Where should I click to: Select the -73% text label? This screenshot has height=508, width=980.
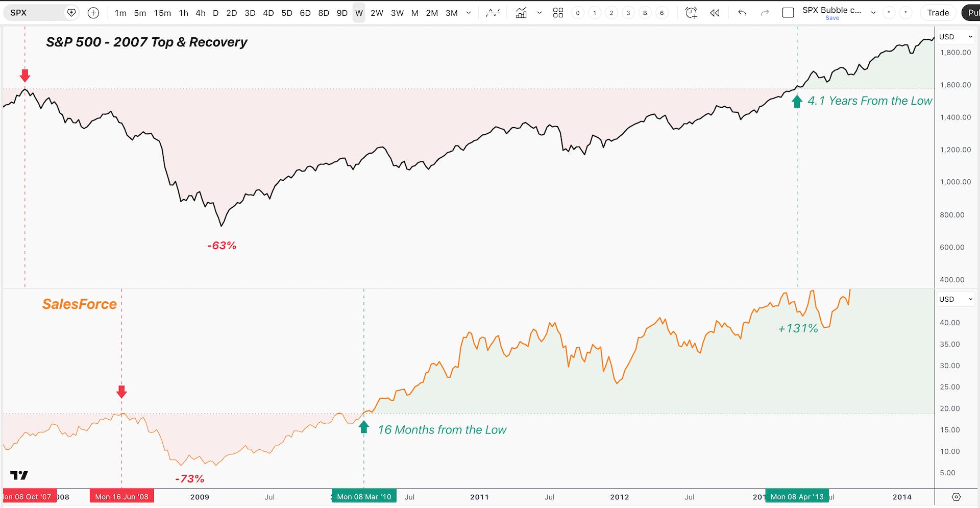click(x=189, y=479)
